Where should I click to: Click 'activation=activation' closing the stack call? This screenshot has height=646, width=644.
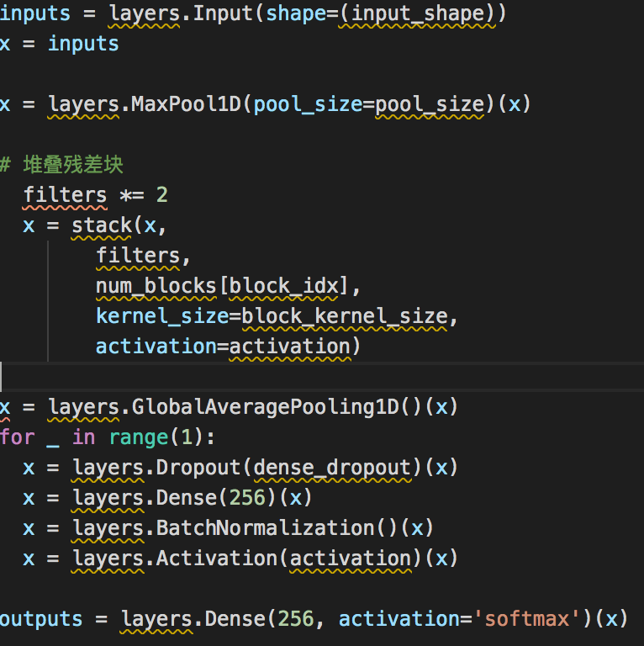pos(224,346)
